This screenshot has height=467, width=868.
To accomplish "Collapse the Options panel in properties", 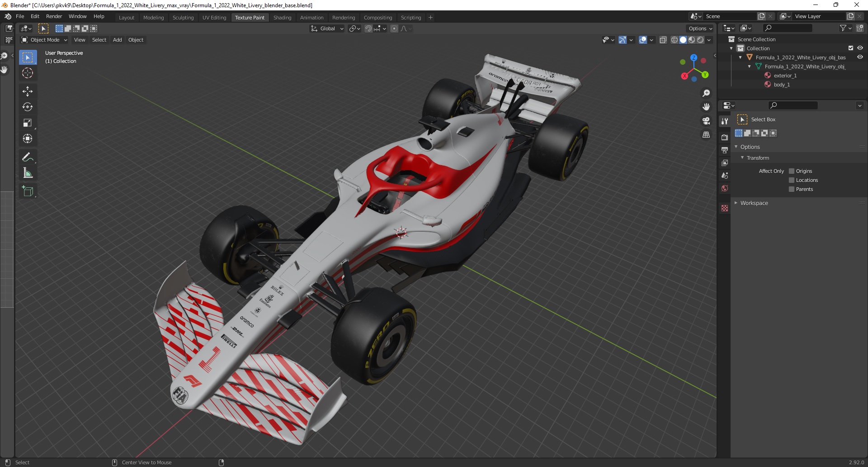I will click(x=736, y=147).
